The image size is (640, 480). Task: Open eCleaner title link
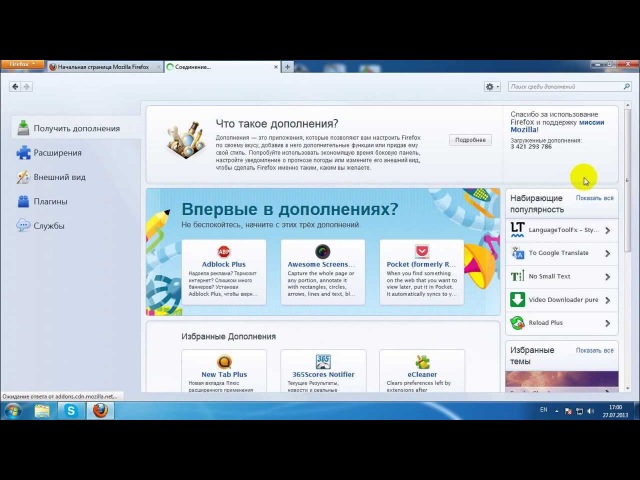coord(422,374)
